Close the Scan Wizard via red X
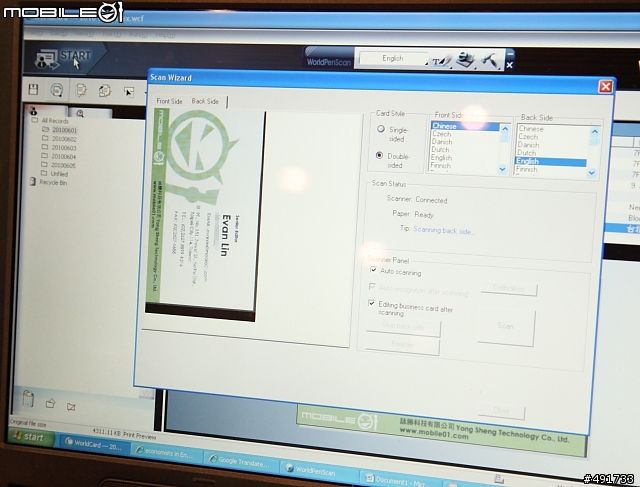640x487 pixels. 605,86
